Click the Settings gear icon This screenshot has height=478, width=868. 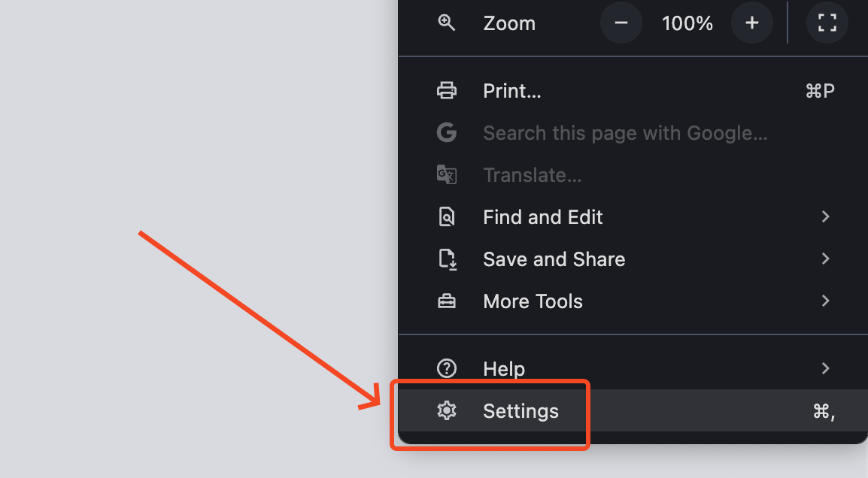coord(447,410)
